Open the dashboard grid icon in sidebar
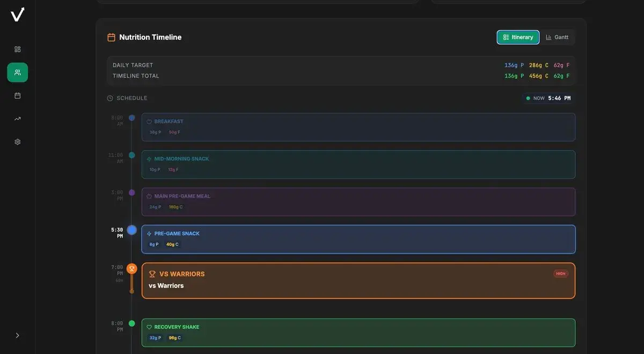The image size is (644, 354). [17, 49]
